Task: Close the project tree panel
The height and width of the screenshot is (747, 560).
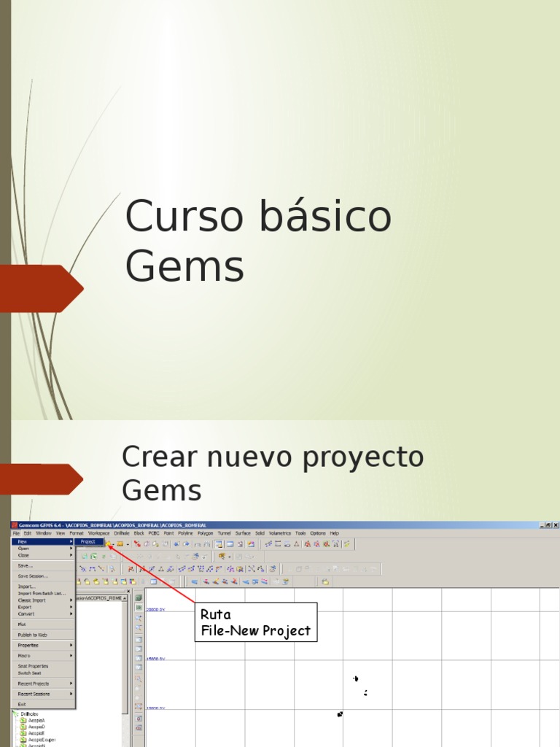Action: pos(128,591)
